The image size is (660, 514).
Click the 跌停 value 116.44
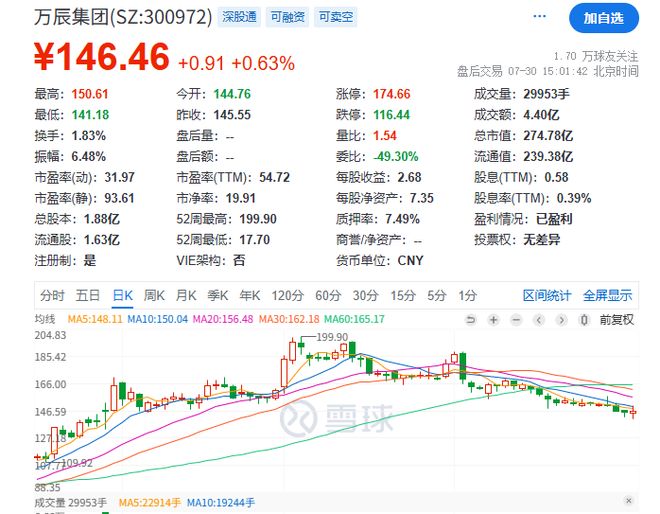coord(391,115)
